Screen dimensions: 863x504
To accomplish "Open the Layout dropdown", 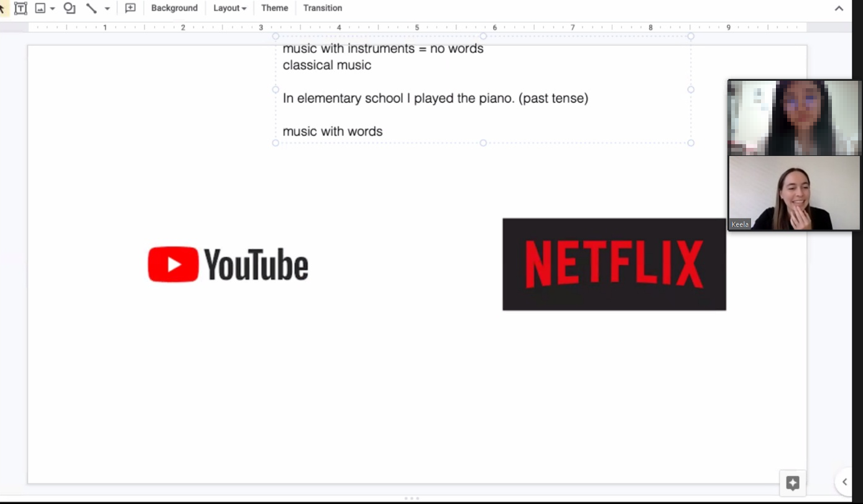I will click(x=229, y=8).
